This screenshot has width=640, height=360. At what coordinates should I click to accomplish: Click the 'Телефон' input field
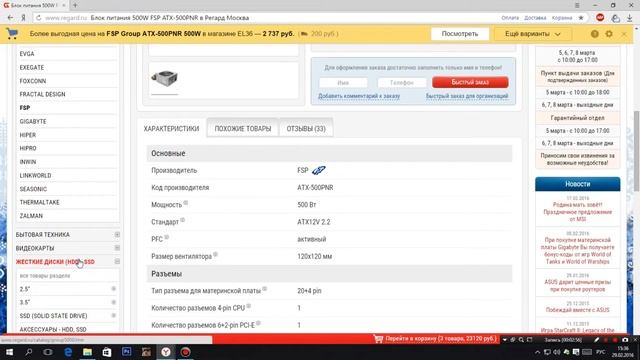[x=402, y=82]
